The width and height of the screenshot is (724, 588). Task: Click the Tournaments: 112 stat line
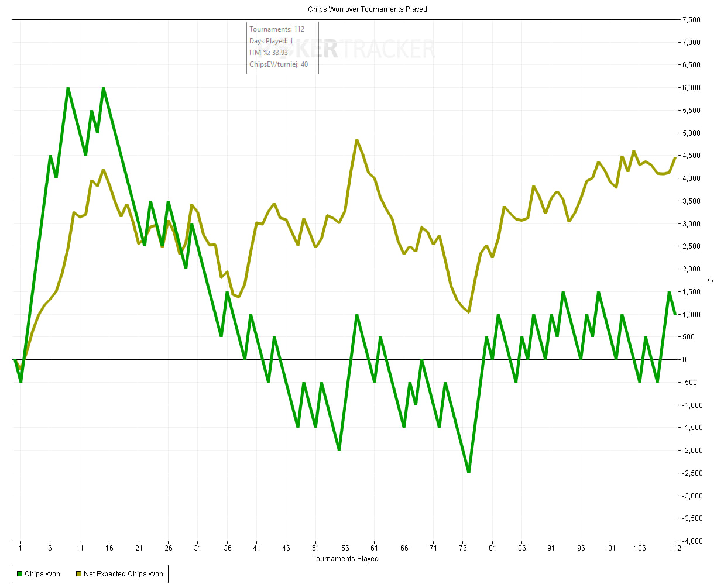[x=277, y=29]
